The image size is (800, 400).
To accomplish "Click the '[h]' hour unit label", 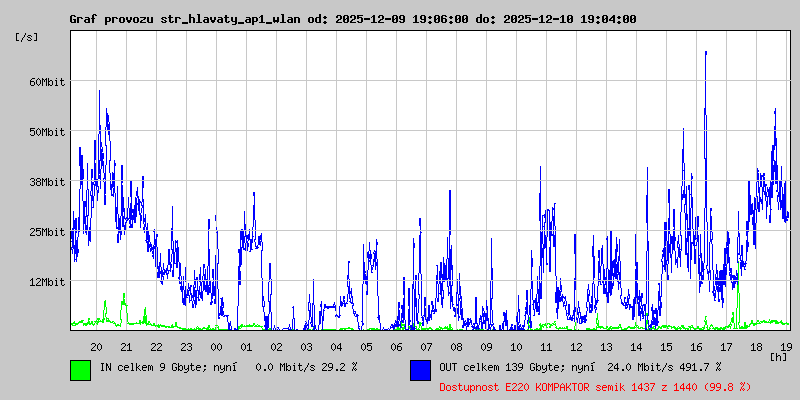I will pyautogui.click(x=778, y=356).
